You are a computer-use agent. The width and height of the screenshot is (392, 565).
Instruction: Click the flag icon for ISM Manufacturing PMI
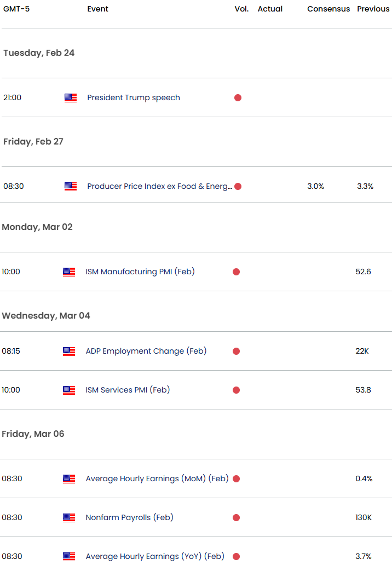coord(69,272)
